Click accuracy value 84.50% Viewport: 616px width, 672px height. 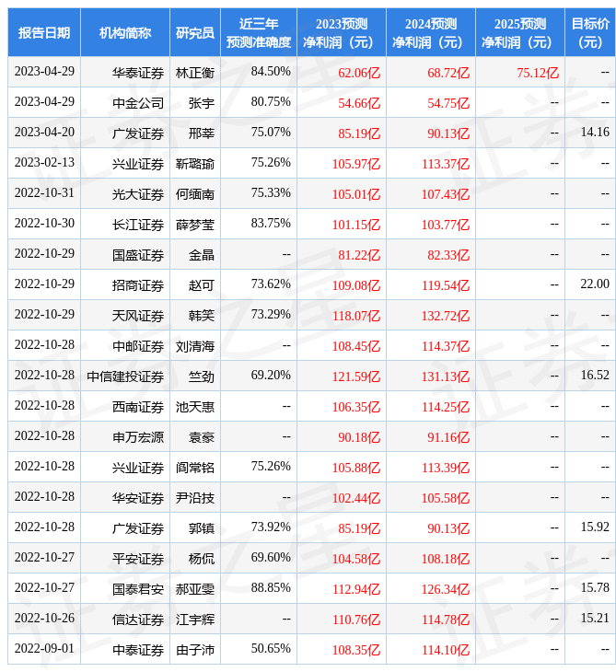[x=271, y=71]
